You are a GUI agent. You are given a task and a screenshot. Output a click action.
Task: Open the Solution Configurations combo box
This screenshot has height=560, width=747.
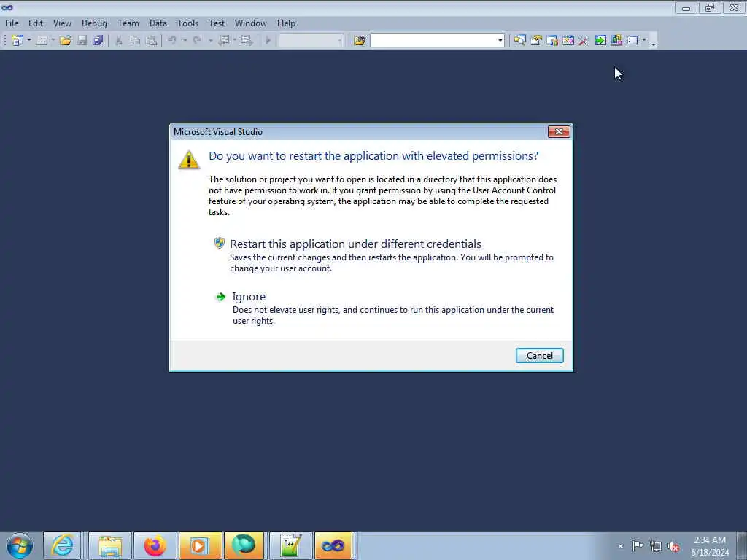point(311,41)
